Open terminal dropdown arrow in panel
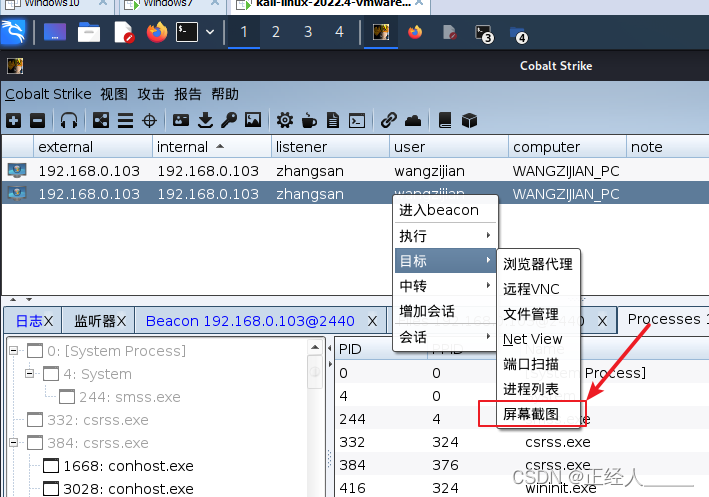709x497 pixels. 210,32
